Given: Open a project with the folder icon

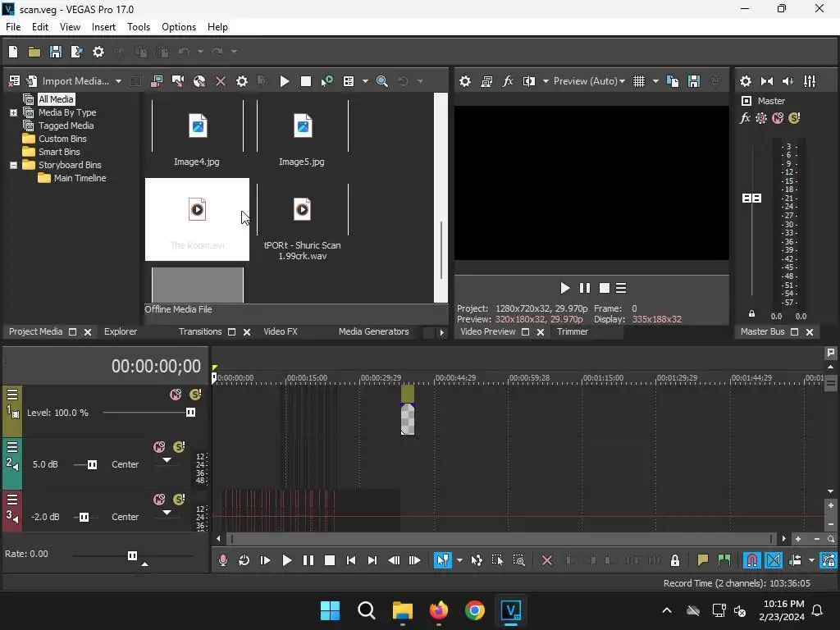Looking at the screenshot, I should pos(34,52).
